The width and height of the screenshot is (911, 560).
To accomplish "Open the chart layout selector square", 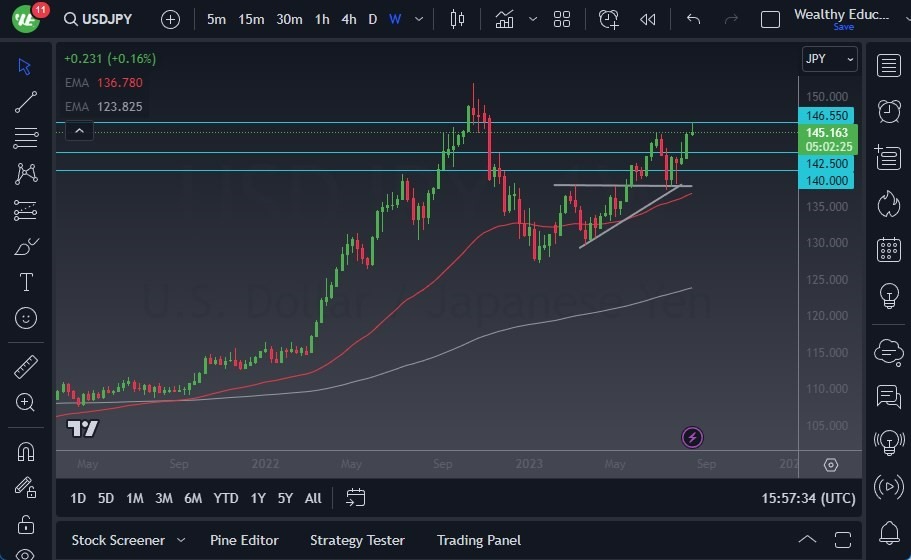I will [770, 20].
